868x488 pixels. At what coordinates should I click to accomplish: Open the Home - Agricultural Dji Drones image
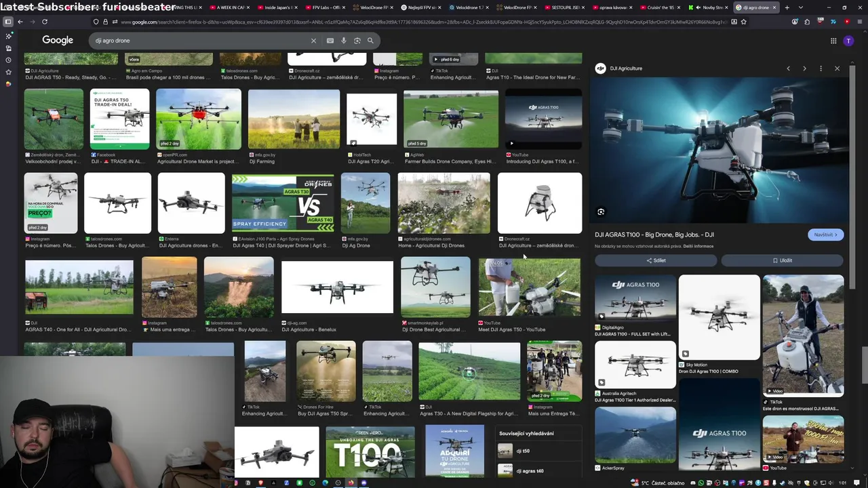pyautogui.click(x=443, y=204)
